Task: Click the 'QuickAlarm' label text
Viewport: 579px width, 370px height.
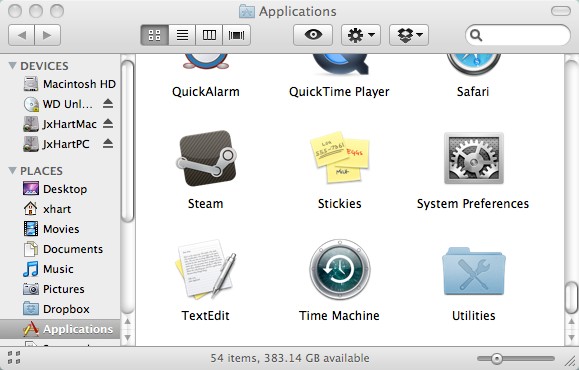Action: (x=206, y=92)
